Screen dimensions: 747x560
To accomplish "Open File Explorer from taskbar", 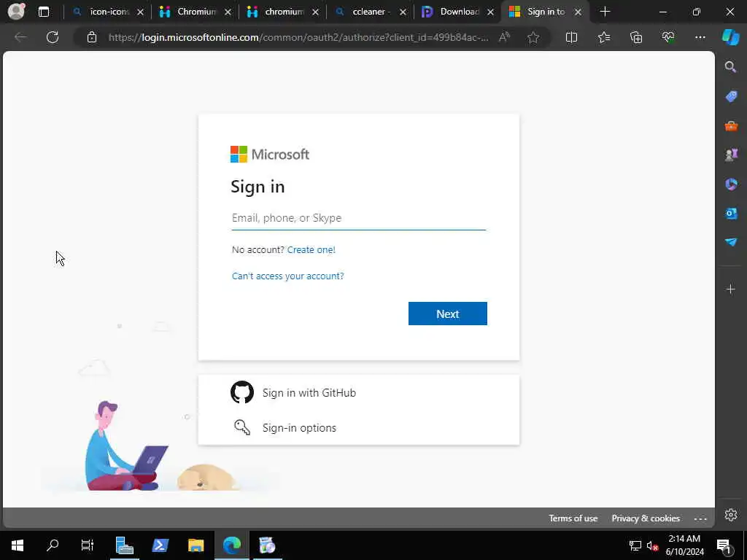I will click(x=196, y=545).
